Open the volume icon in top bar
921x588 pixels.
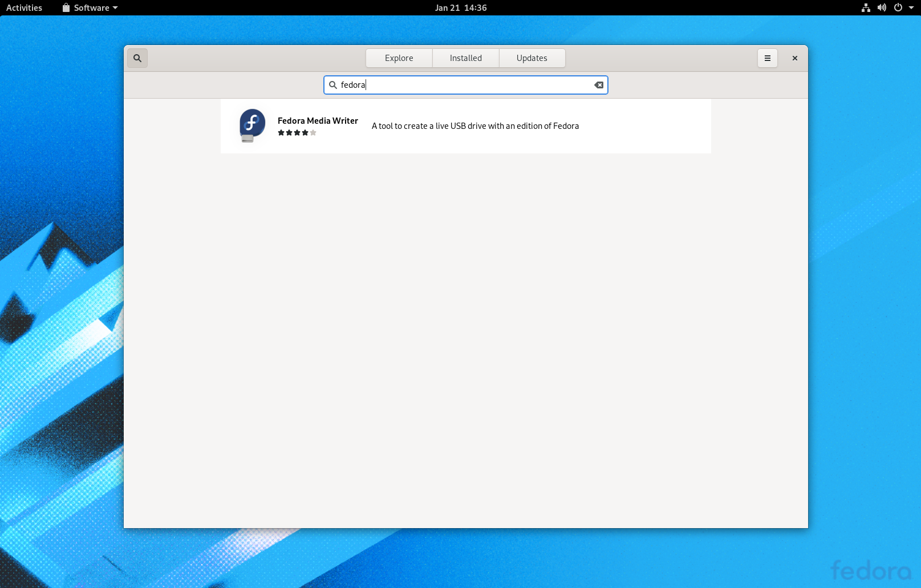click(882, 8)
